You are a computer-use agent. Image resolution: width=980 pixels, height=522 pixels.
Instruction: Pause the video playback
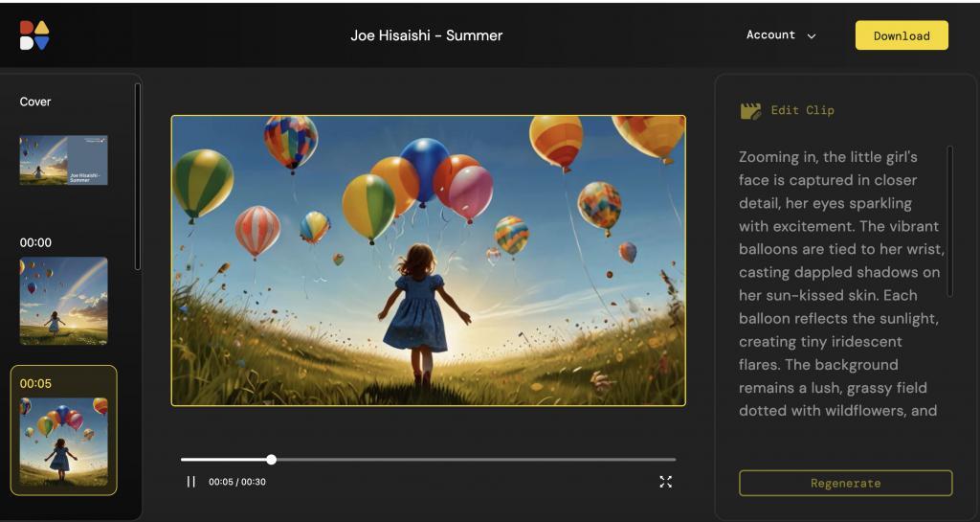coord(191,482)
